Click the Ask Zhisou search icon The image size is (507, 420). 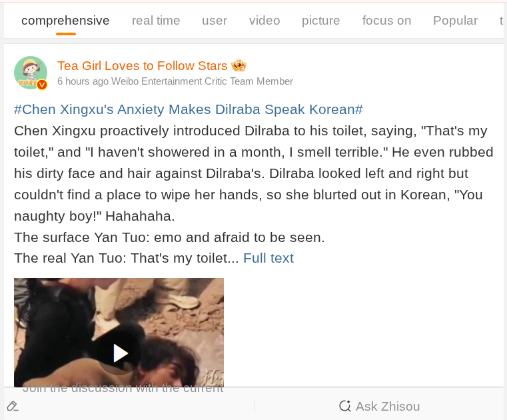click(x=344, y=406)
